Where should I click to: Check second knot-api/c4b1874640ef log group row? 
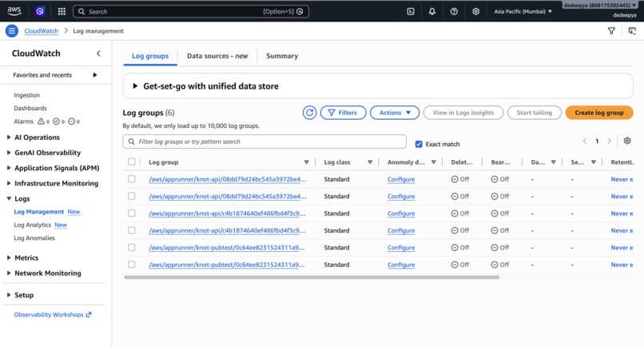[x=131, y=230]
